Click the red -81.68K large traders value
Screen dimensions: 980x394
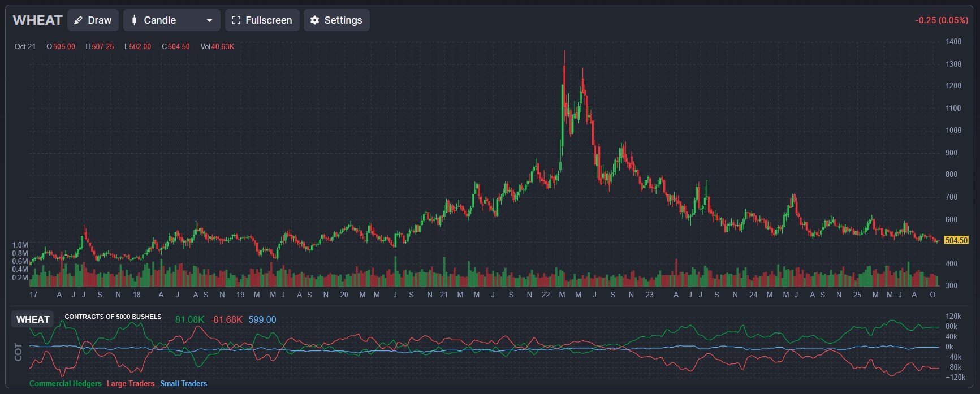(226, 319)
